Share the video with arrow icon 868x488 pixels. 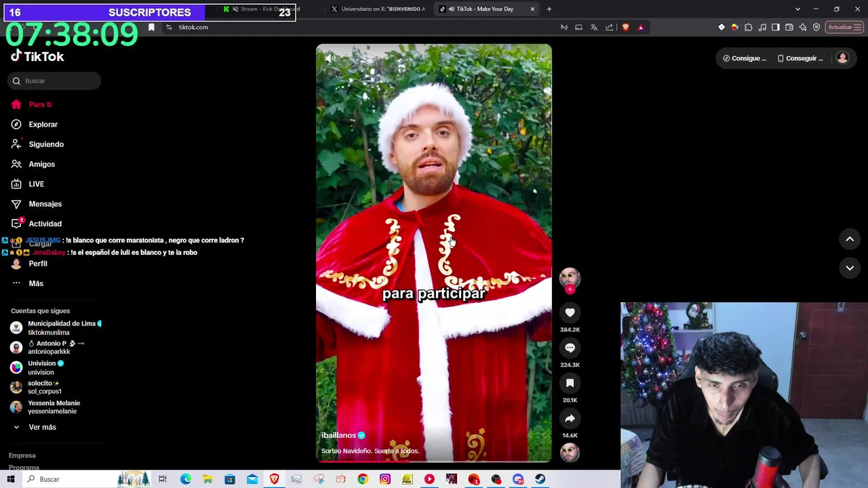click(x=570, y=418)
